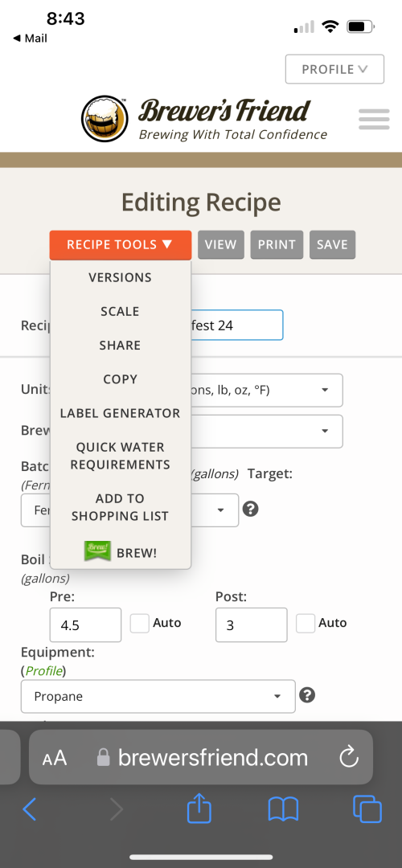Click the SAVE button
Screen dimensions: 402x868
tap(332, 244)
